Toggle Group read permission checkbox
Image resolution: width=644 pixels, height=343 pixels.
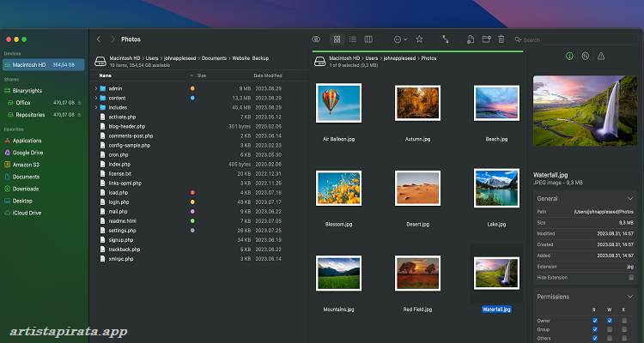point(594,328)
